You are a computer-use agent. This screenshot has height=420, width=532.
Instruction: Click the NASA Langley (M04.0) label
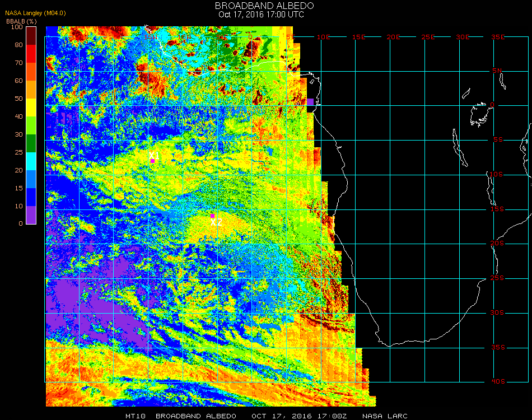[x=35, y=13]
